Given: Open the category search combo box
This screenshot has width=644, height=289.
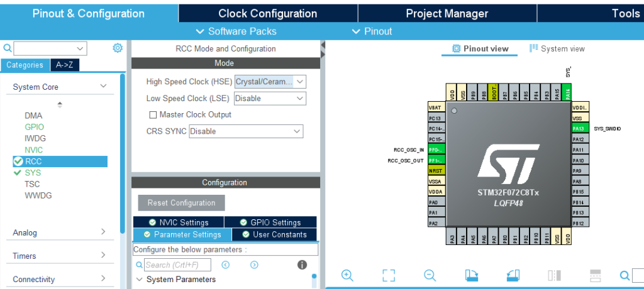Looking at the screenshot, I should pyautogui.click(x=50, y=48).
